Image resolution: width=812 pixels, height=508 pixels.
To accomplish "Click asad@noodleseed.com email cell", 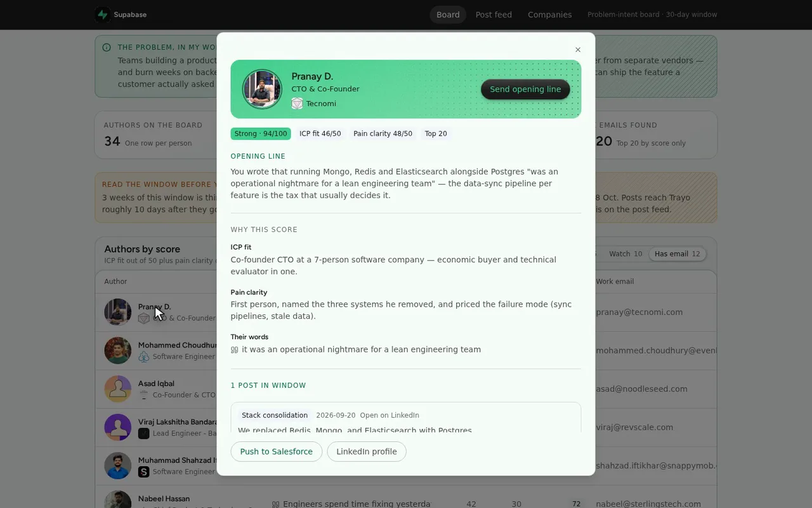I will pos(641,389).
